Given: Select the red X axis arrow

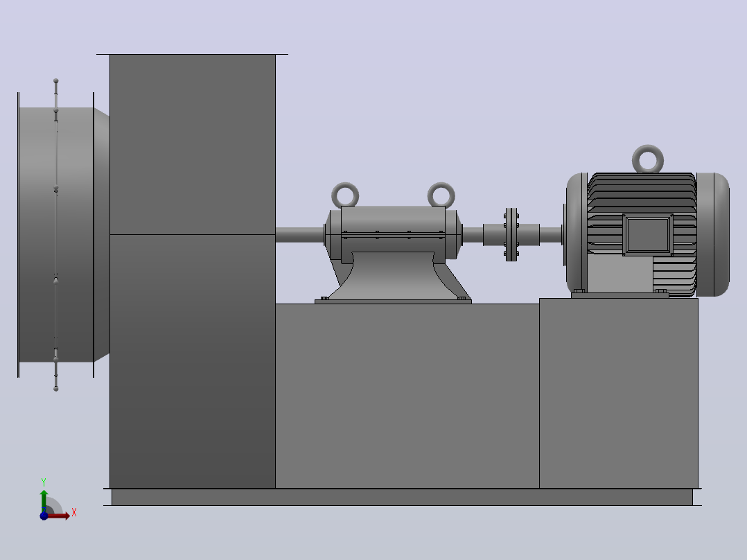Looking at the screenshot, I should (x=59, y=516).
